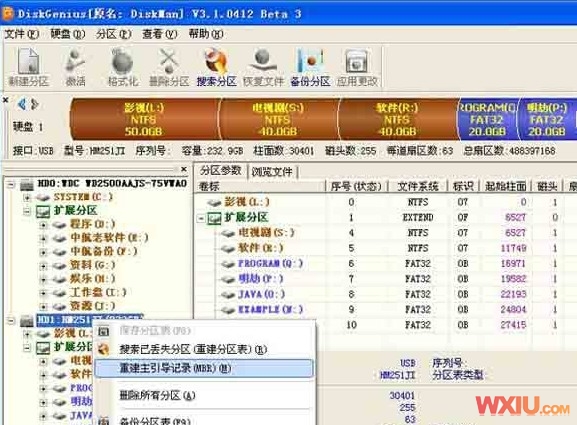Switch to the 浏览文件 tab
This screenshot has height=425, width=577.
(x=272, y=171)
